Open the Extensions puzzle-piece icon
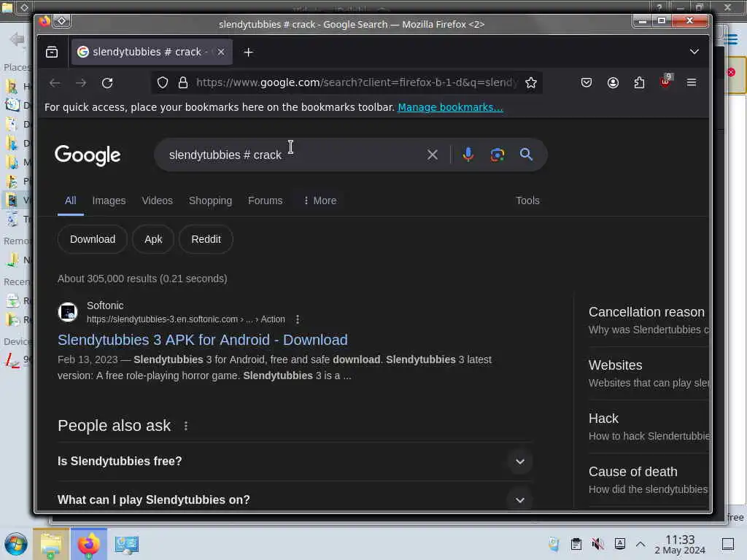This screenshot has height=560, width=747. click(x=639, y=83)
